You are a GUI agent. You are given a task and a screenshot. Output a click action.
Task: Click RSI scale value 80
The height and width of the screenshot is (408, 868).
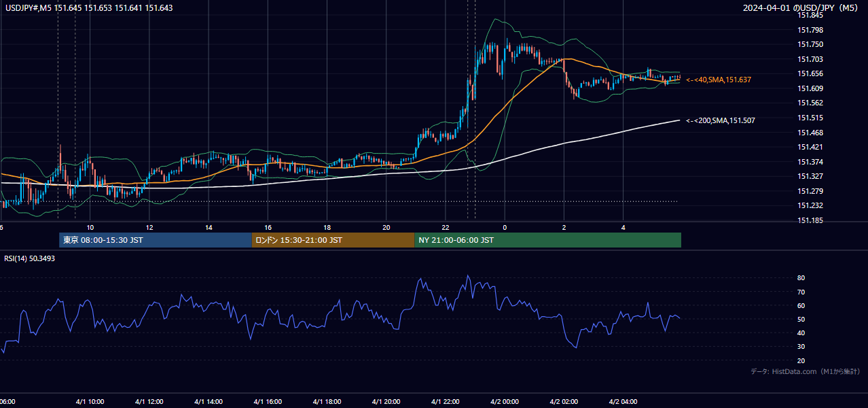(x=801, y=278)
